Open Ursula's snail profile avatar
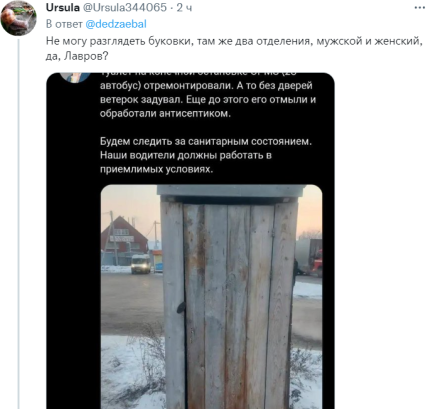Viewport: 428px width, 409px height. tap(18, 18)
